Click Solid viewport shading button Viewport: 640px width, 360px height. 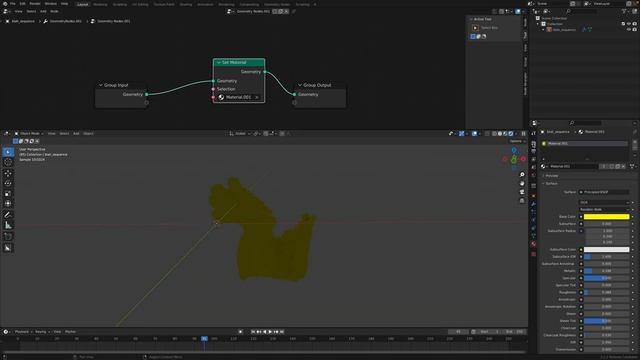pos(500,133)
